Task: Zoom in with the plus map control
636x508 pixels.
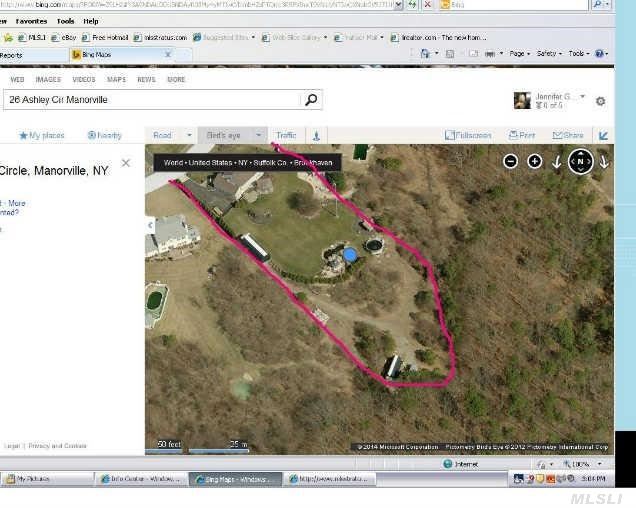Action: tap(535, 161)
